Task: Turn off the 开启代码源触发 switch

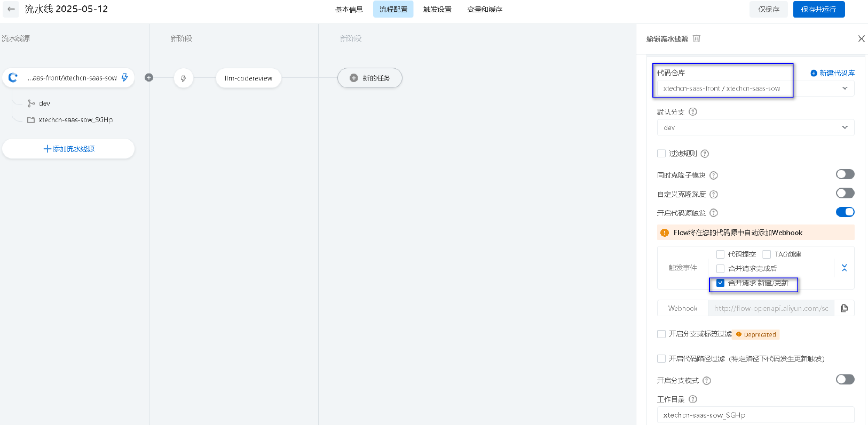Action: click(845, 212)
